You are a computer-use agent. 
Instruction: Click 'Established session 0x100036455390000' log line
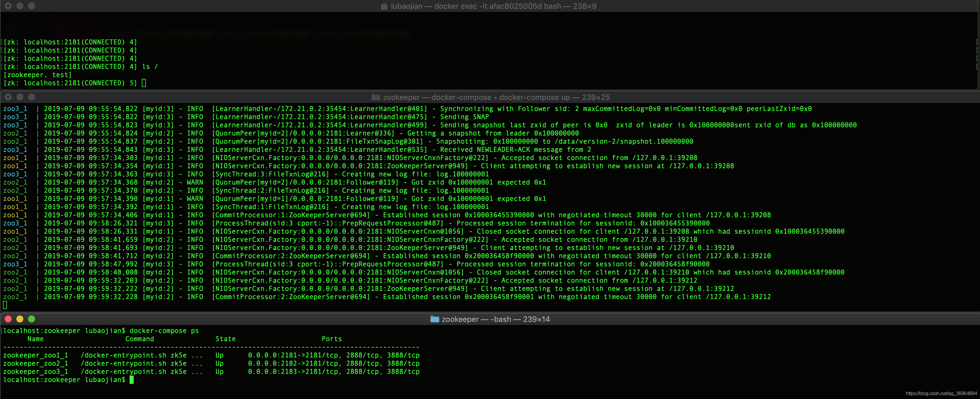click(x=386, y=215)
